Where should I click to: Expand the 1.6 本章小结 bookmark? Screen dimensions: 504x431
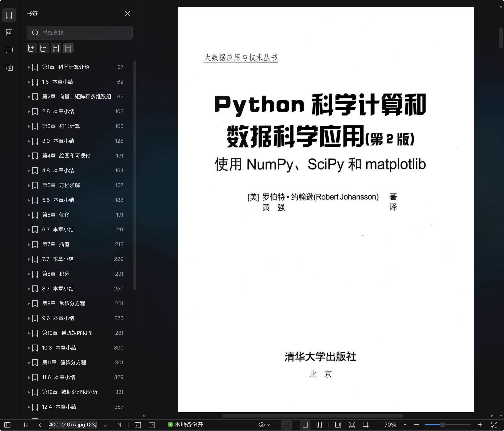pos(29,82)
